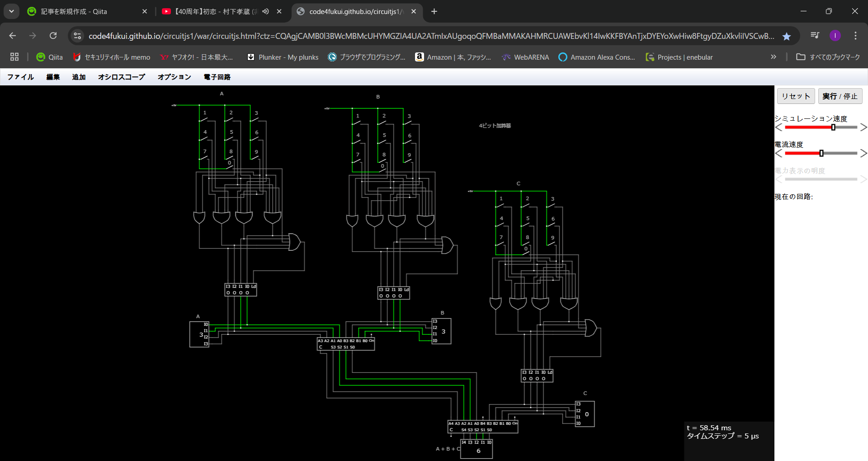
Task: Toggle keypad switch 1 in circuit B
Action: coord(356,122)
